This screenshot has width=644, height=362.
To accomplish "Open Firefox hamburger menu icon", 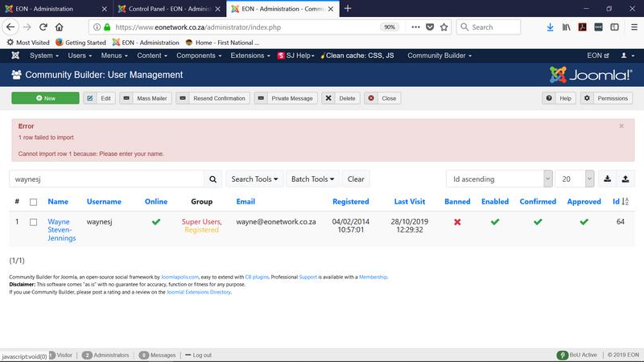I will tap(634, 27).
